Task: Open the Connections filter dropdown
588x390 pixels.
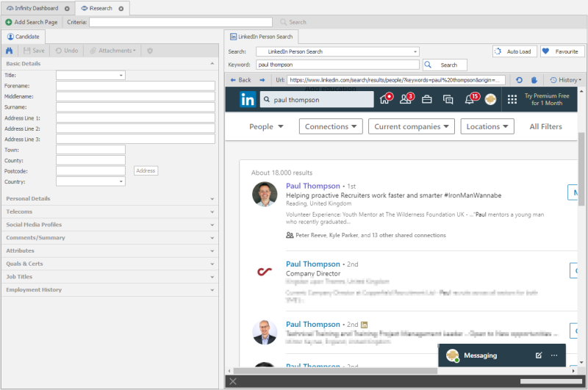Action: coord(331,126)
